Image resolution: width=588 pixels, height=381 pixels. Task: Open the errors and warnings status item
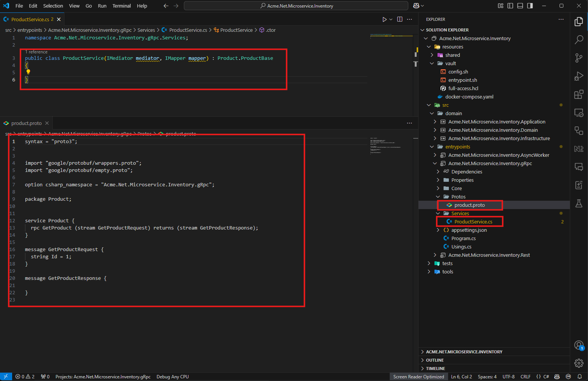click(25, 377)
